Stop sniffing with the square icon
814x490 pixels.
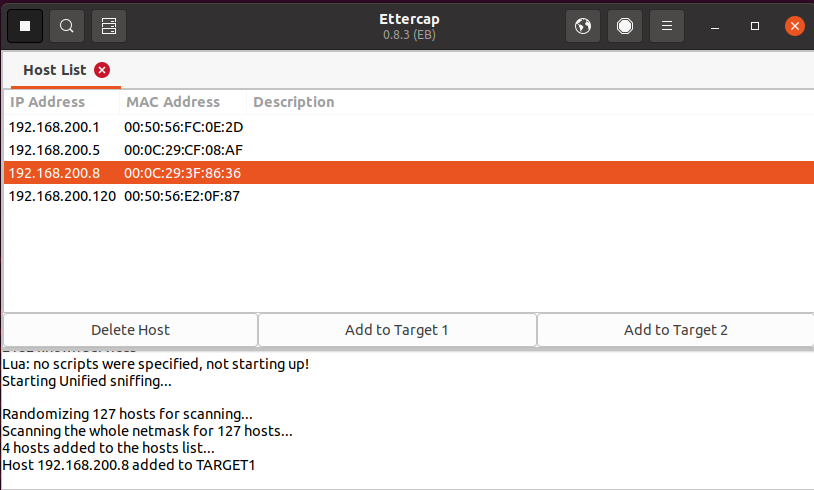[25, 26]
